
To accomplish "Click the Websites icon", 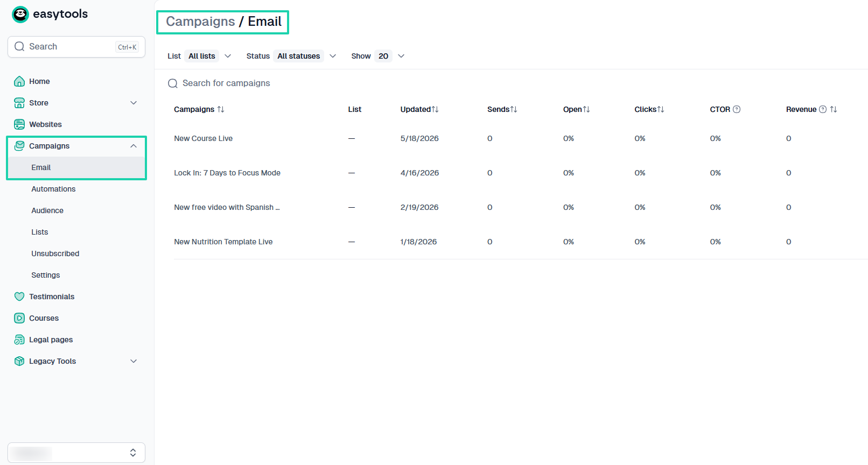I will (19, 124).
